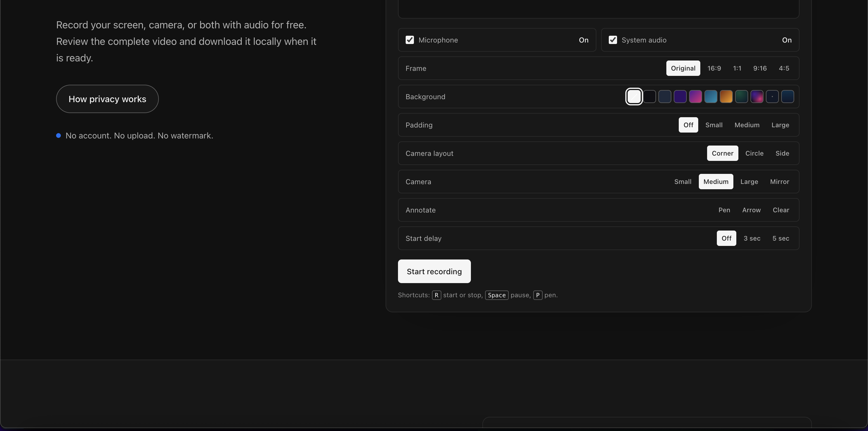Image resolution: width=868 pixels, height=431 pixels.
Task: Choose the 9:16 frame ratio
Action: point(760,68)
